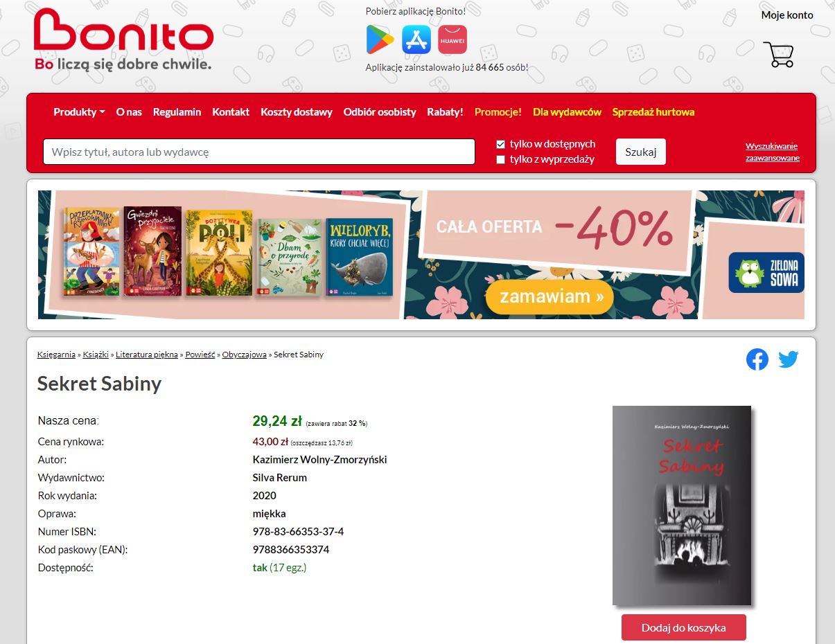Image resolution: width=835 pixels, height=644 pixels.
Task: Open the Huawei AppGallery icon
Action: 452,40
